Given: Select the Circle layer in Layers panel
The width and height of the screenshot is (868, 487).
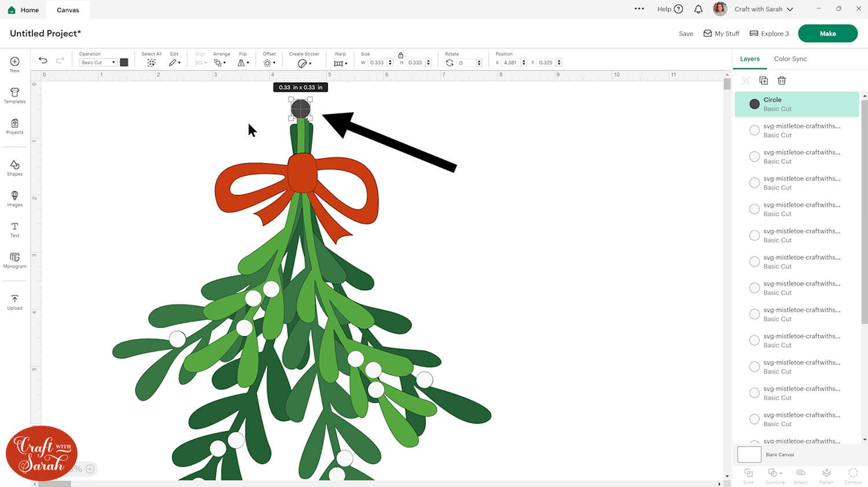Looking at the screenshot, I should 796,104.
